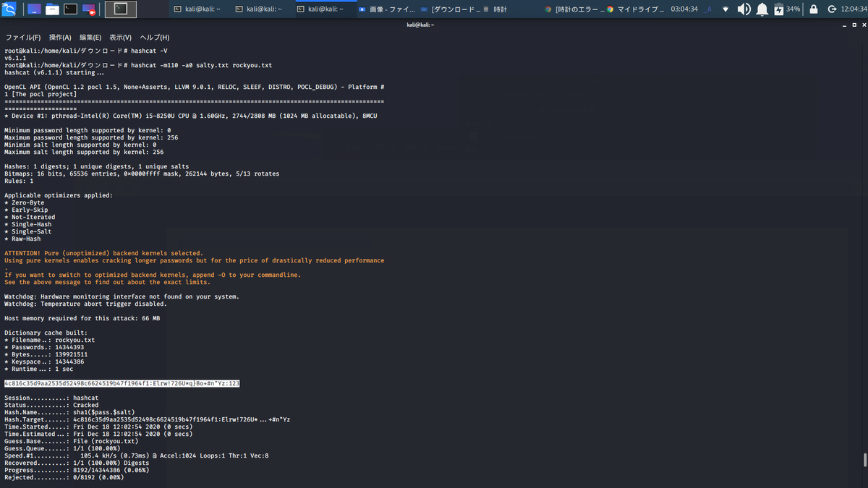Switch to third active kali@kali taskbar window
Image resolution: width=868 pixels, height=488 pixels.
[325, 9]
